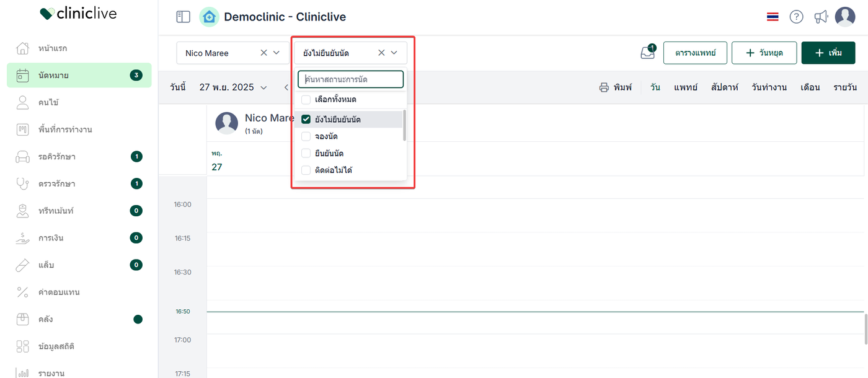This screenshot has height=378, width=868.
Task: Open the announcements megaphone icon
Action: (821, 17)
